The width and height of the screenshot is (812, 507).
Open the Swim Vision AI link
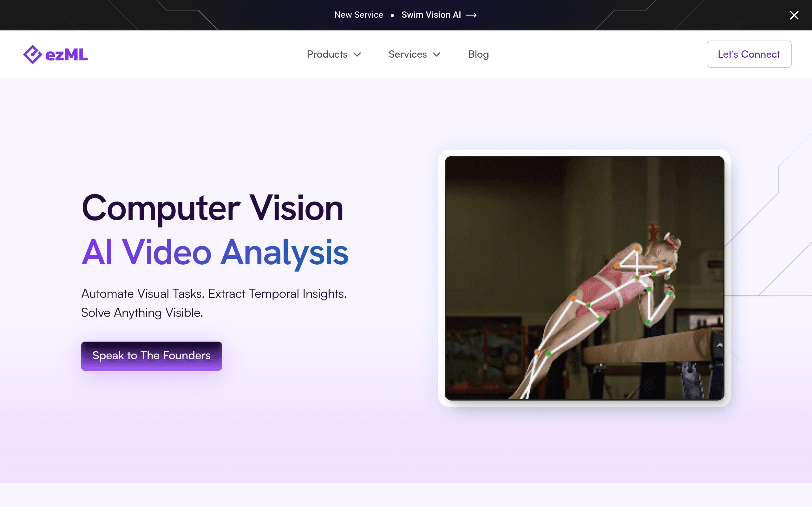431,15
